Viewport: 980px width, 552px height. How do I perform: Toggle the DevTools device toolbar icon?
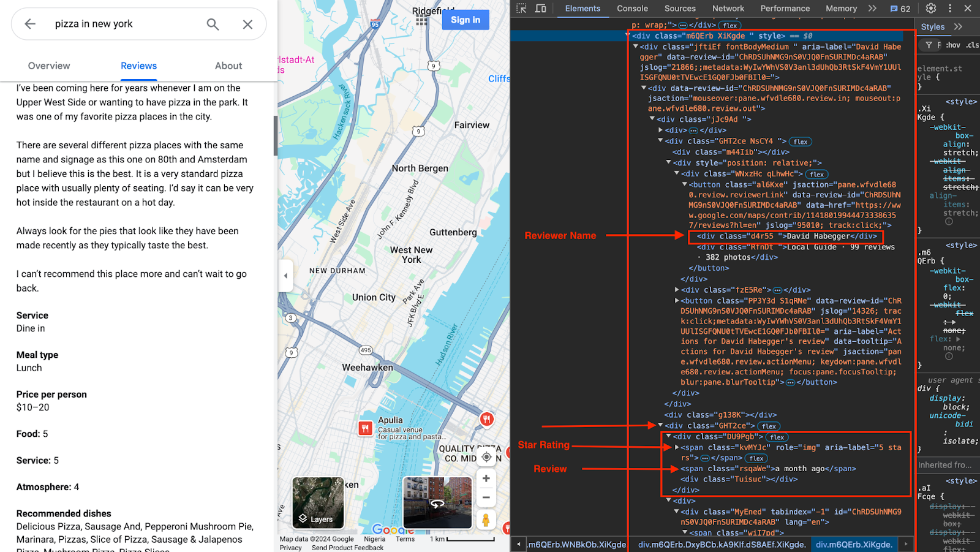click(x=540, y=9)
